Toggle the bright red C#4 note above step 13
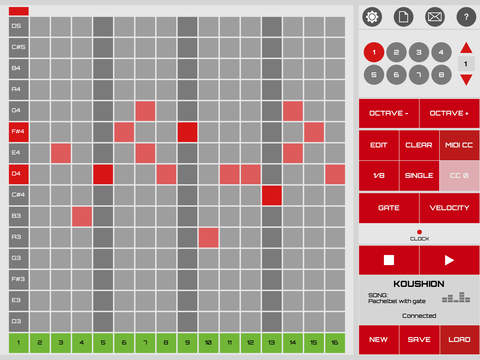Viewport: 480px width, 360px height. (272, 195)
